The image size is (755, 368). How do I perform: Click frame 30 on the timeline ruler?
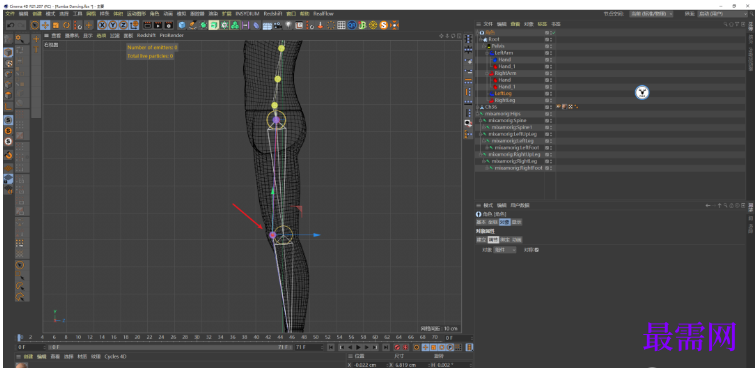[196, 337]
